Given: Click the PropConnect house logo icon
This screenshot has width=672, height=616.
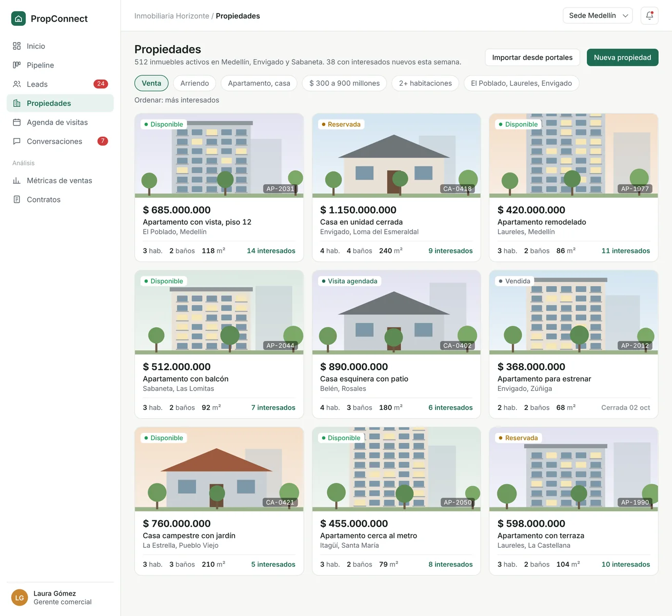Looking at the screenshot, I should click(18, 18).
